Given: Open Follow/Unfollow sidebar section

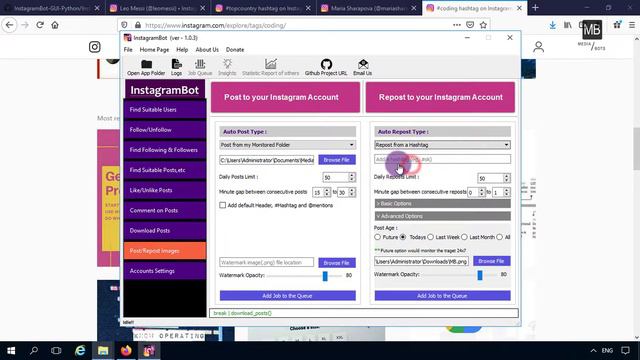Looking at the screenshot, I should tap(165, 130).
